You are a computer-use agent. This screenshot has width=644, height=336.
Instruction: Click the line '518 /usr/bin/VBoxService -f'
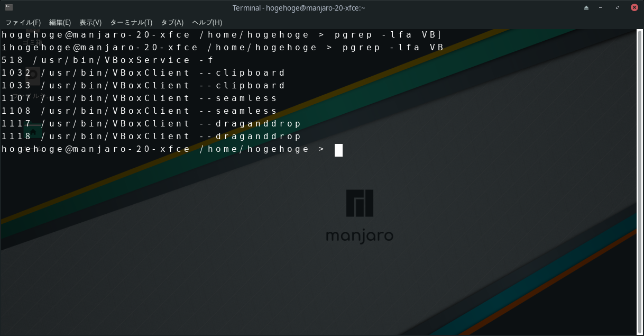click(x=108, y=60)
